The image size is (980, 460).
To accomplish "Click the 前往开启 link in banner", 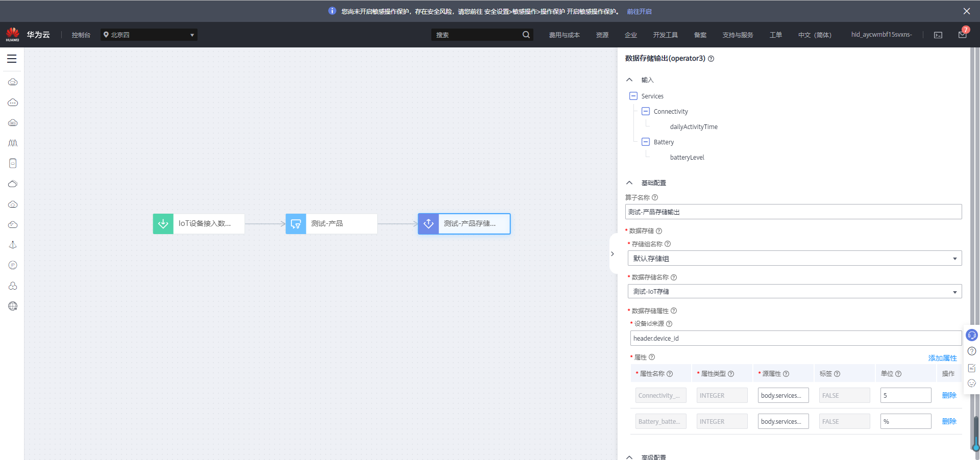I will (639, 11).
